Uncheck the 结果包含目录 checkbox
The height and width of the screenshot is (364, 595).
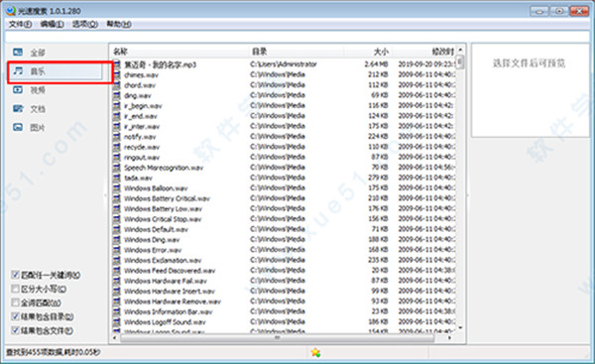15,316
